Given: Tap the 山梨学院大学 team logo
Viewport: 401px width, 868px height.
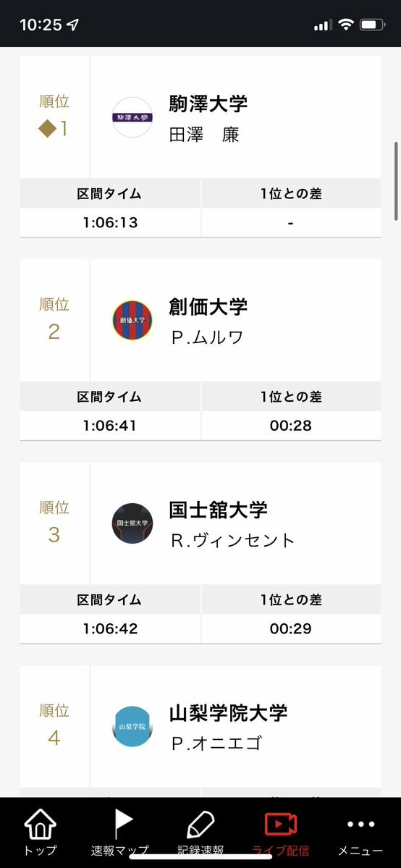Looking at the screenshot, I should point(132,726).
